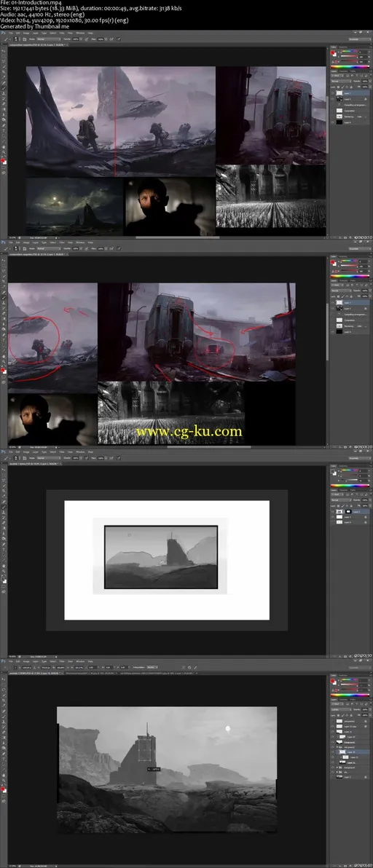Lock all icon in the 00:00:10 Layers panel

[x=351, y=87]
